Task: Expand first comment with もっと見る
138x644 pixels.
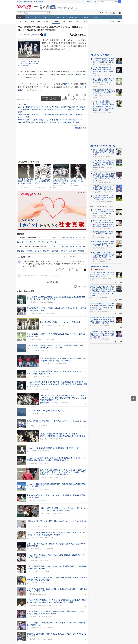Action: (32, 266)
